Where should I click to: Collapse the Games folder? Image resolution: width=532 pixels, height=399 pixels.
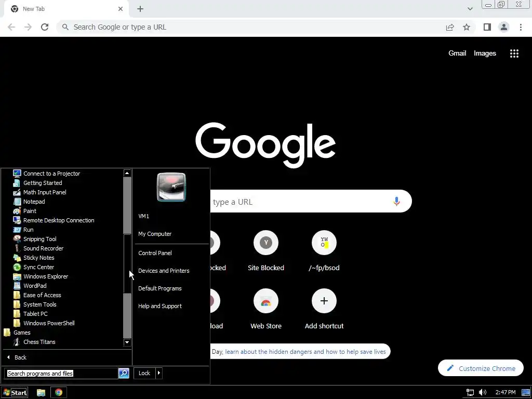click(17, 332)
